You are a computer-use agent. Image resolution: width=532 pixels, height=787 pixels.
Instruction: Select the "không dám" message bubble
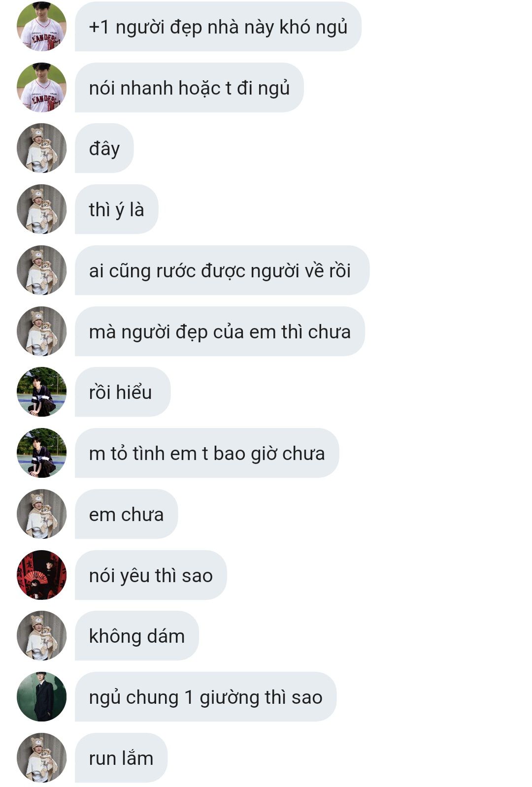tap(137, 636)
